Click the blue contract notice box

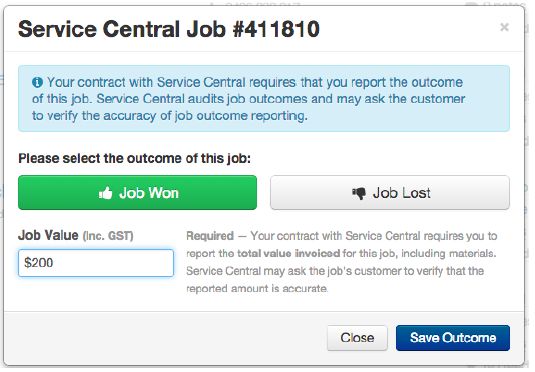264,98
